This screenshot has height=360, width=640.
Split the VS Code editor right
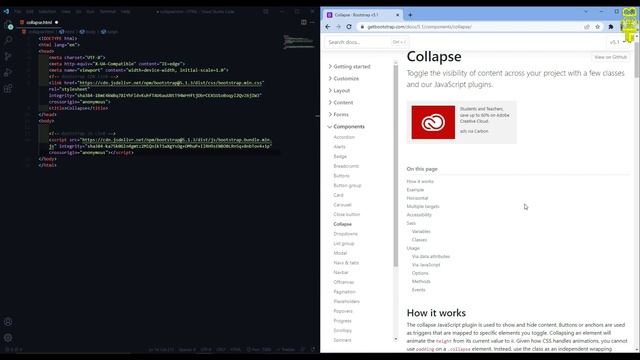pos(304,22)
